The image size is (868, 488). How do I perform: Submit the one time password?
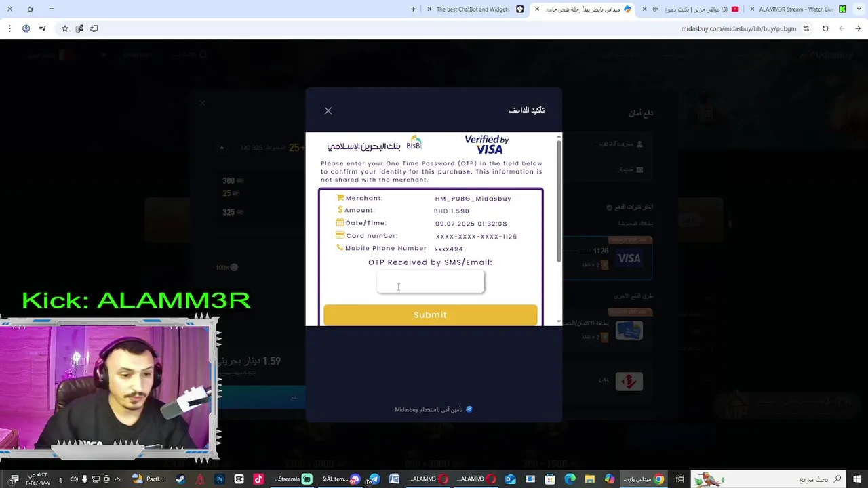pyautogui.click(x=430, y=314)
